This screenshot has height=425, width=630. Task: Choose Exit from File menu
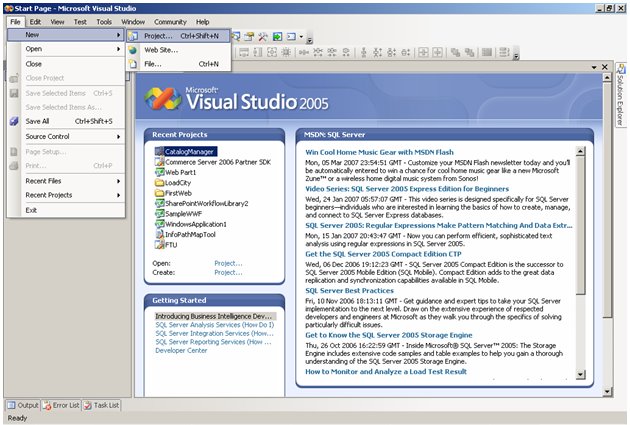[x=66, y=210]
